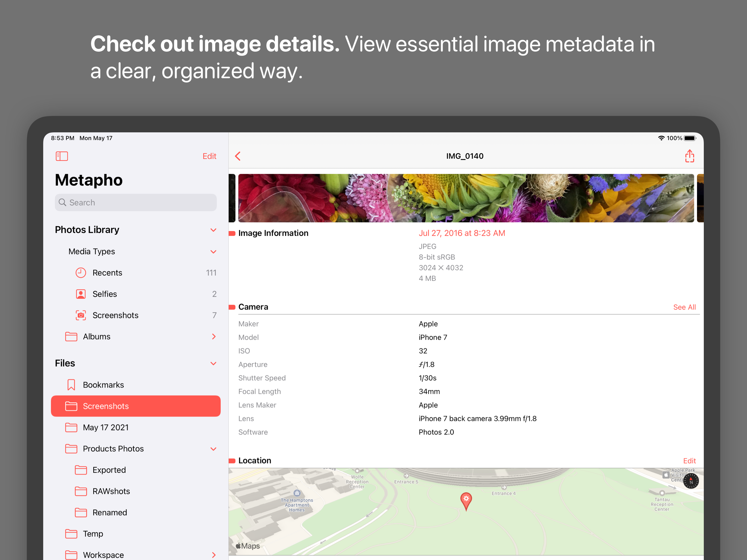This screenshot has height=560, width=747.
Task: Open the Exported folder
Action: click(109, 470)
